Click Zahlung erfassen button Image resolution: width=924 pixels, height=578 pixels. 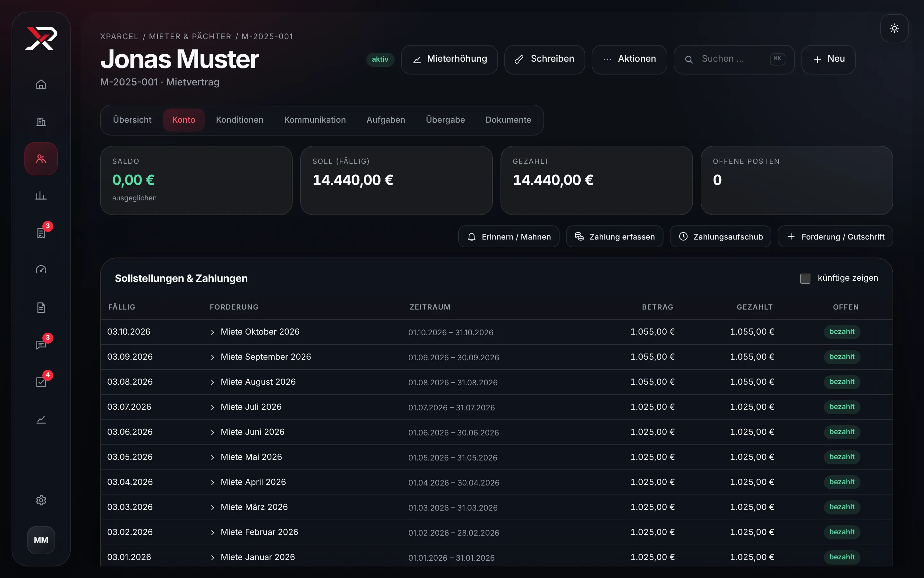coord(614,237)
